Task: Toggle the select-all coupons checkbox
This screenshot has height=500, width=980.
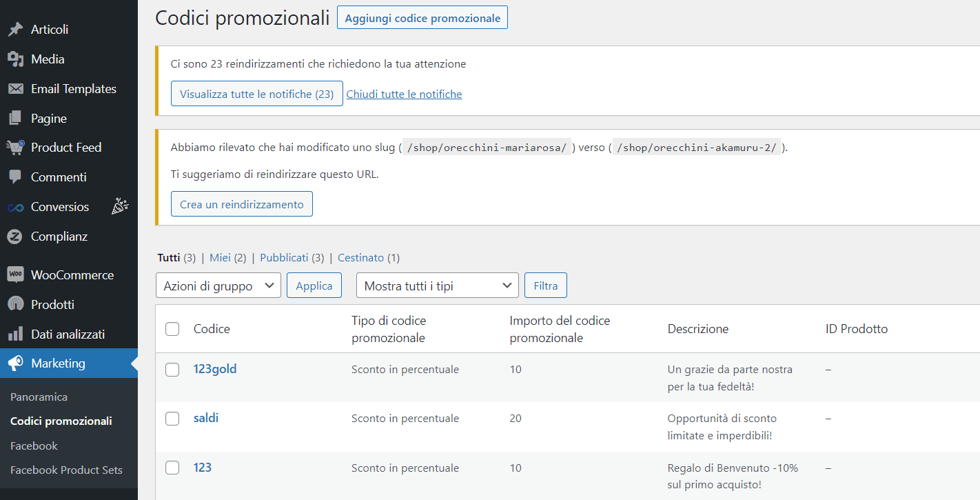Action: click(x=172, y=329)
